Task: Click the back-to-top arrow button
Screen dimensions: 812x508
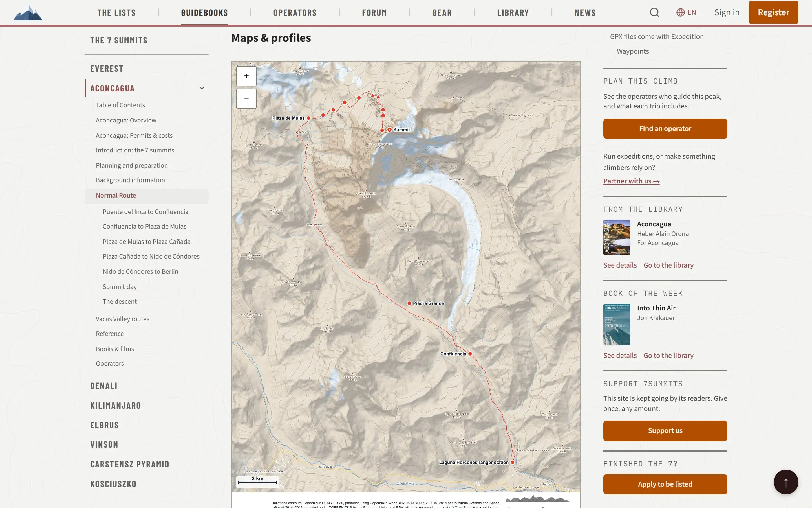Action: click(786, 482)
